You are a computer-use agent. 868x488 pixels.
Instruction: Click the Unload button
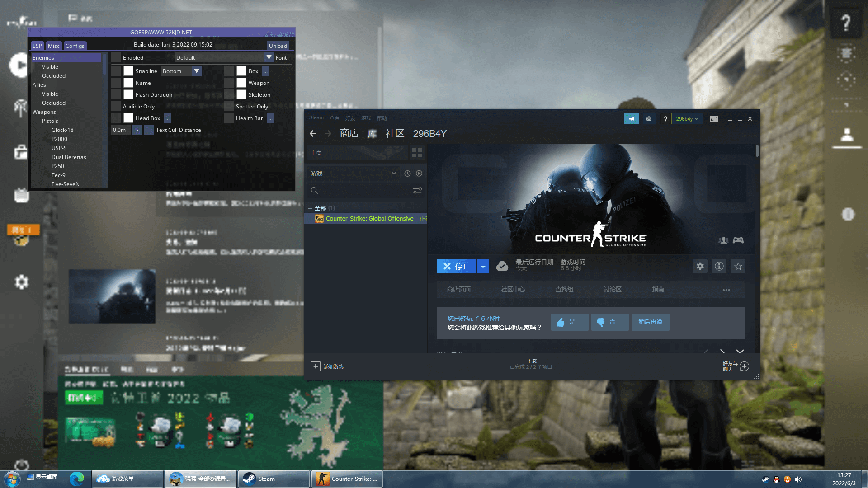pos(278,46)
